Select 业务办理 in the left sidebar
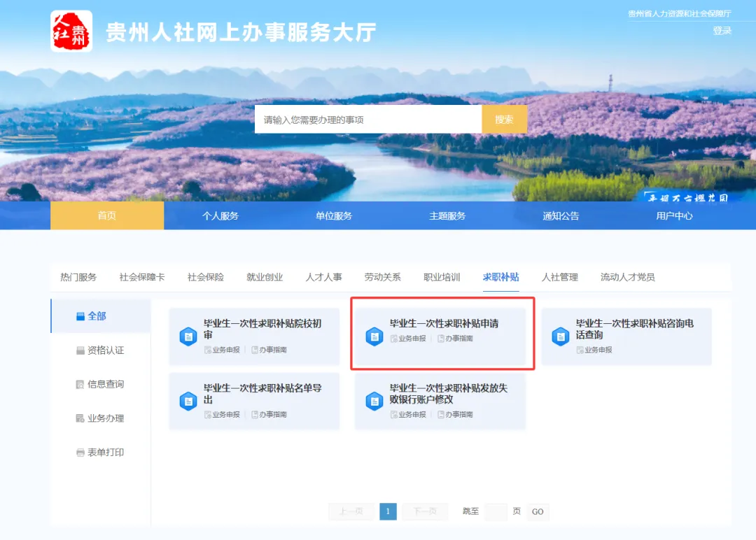 [101, 418]
